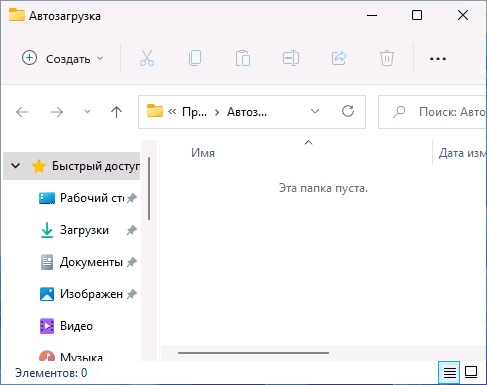Click the Cut scissors icon
The width and height of the screenshot is (487, 385).
tap(147, 58)
